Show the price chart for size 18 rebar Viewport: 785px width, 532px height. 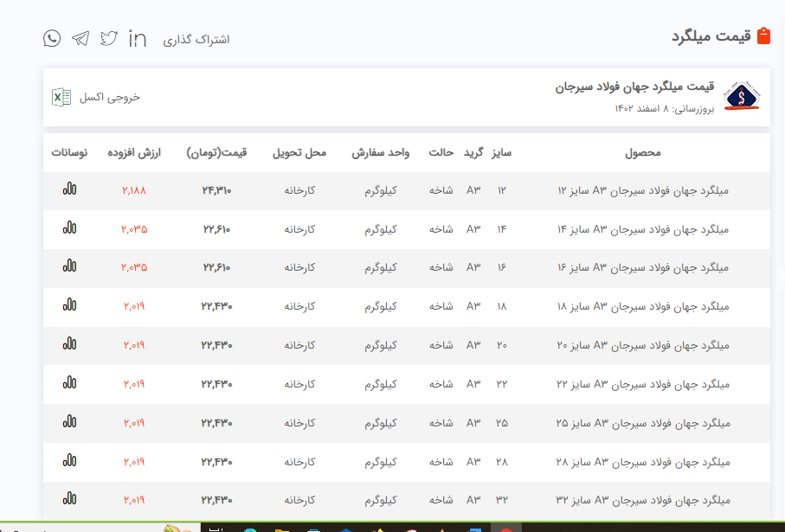click(69, 305)
